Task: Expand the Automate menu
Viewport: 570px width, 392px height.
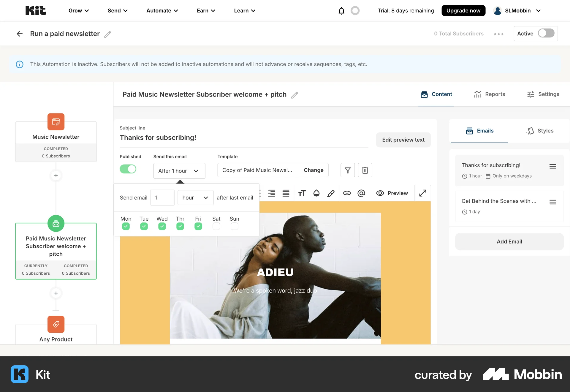Action: pyautogui.click(x=162, y=11)
